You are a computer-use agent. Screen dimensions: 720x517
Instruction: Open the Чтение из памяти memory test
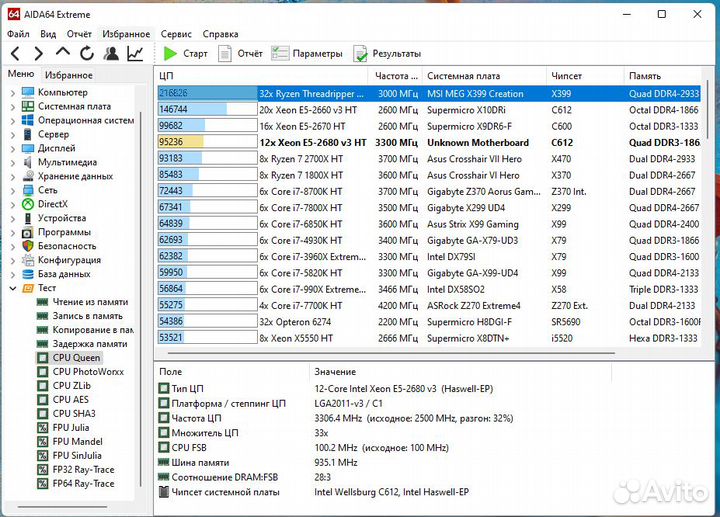82,302
